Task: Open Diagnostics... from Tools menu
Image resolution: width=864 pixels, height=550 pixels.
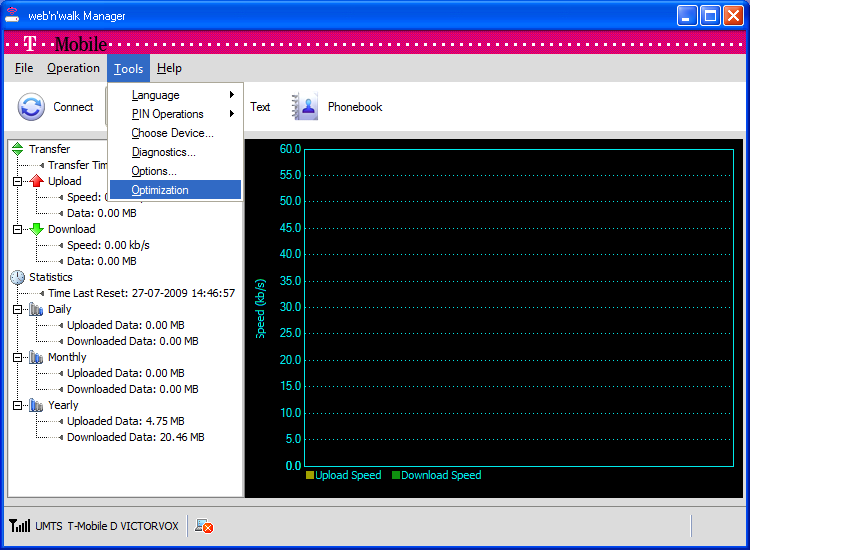Action: pyautogui.click(x=175, y=152)
